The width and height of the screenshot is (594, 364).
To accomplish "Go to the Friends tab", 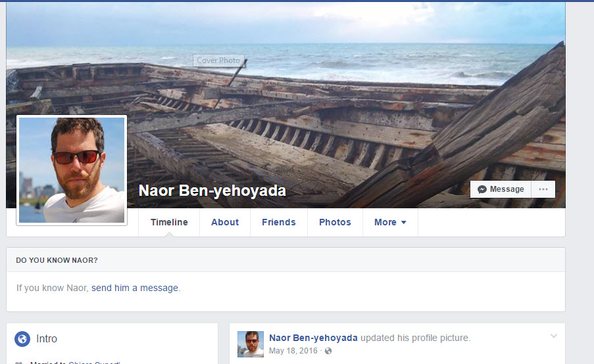I will coord(279,222).
